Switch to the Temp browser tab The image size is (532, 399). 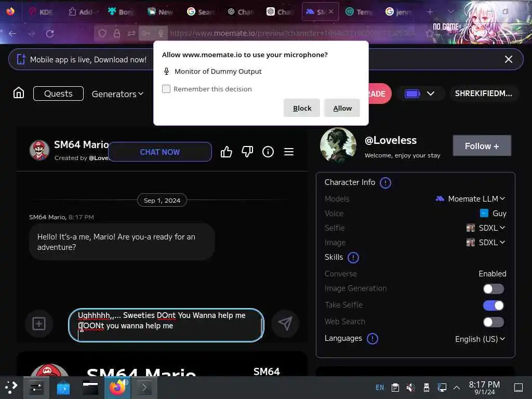coord(359,12)
